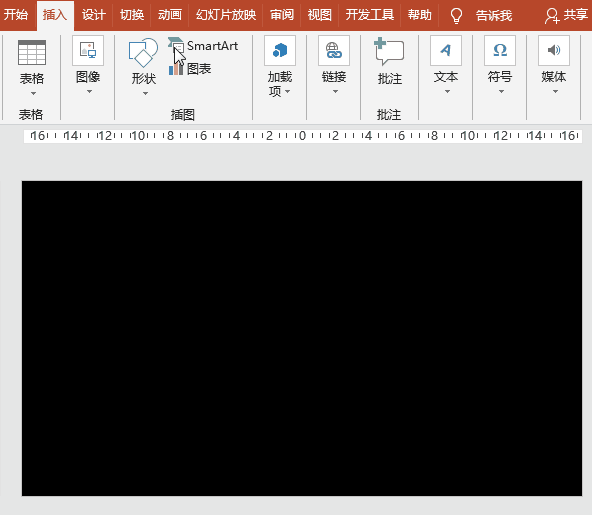Image resolution: width=592 pixels, height=515 pixels.
Task: Select the 插入 ribbon tab
Action: (x=55, y=15)
